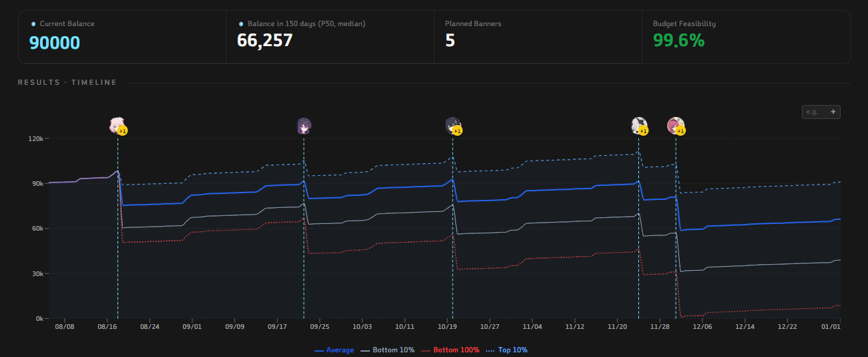The width and height of the screenshot is (868, 357).
Task: Select the white-haired character avatar near 11/20
Action: pos(639,124)
